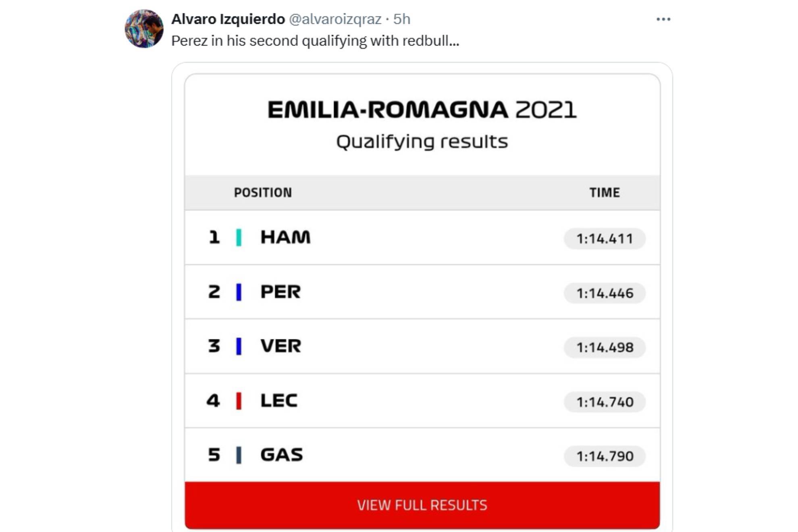Viewport: 798px width, 532px height.
Task: Click Verstappen's 1:14.498 time badge
Action: pos(605,347)
